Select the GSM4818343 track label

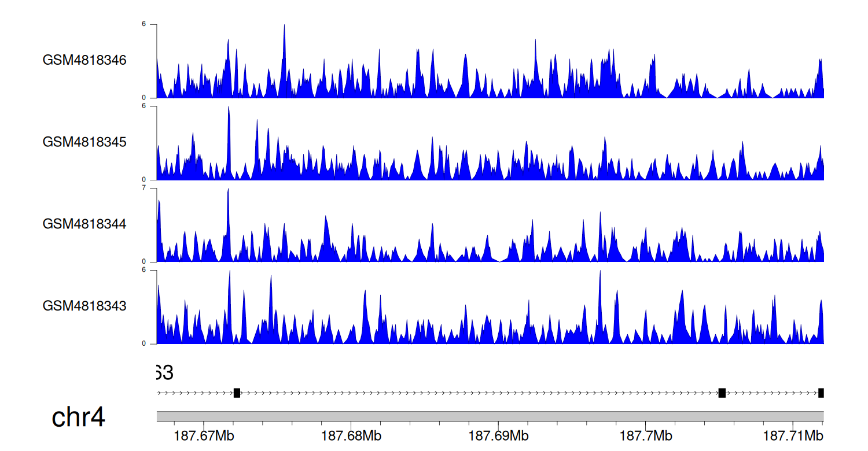tap(84, 305)
